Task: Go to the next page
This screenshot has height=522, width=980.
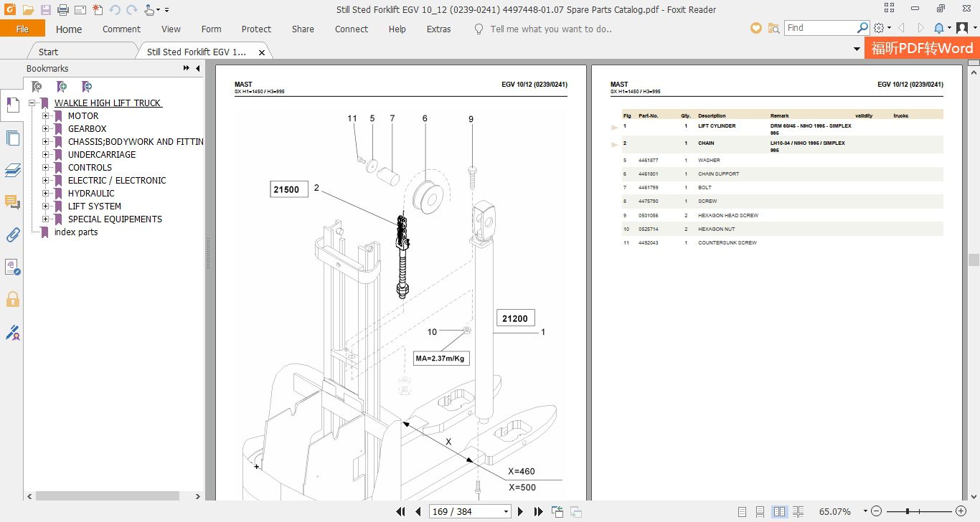Action: coord(522,511)
